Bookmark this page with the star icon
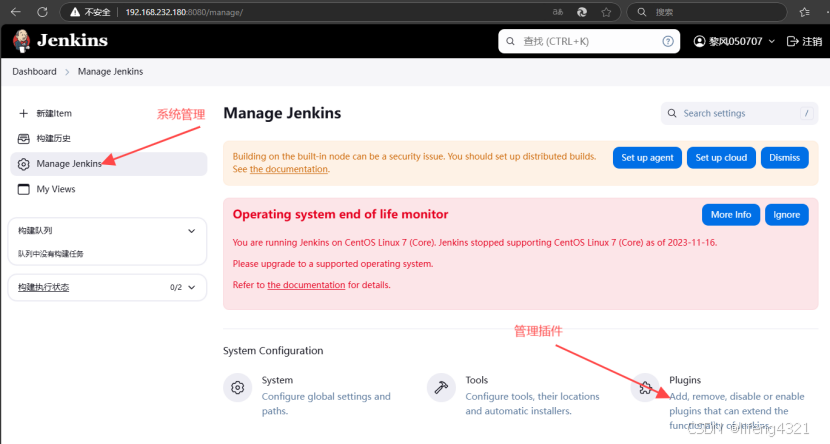 point(606,12)
